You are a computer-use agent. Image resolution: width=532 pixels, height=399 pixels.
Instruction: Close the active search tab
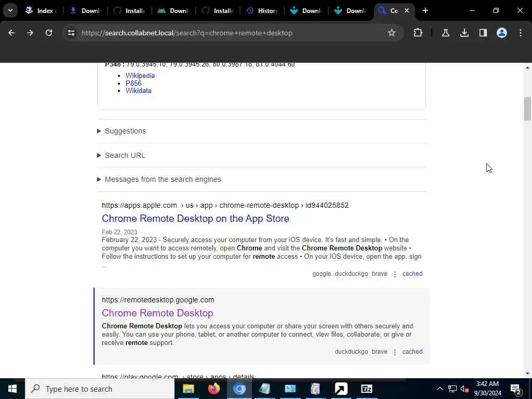click(407, 10)
